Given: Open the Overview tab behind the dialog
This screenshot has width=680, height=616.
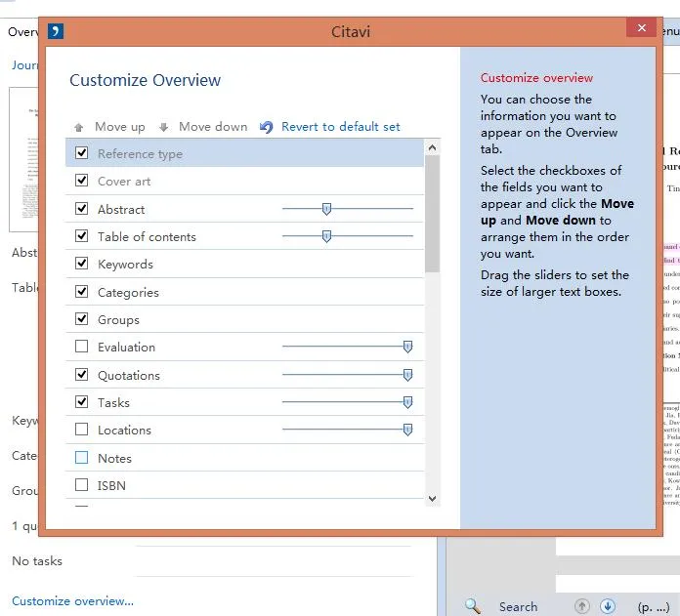Looking at the screenshot, I should [21, 32].
